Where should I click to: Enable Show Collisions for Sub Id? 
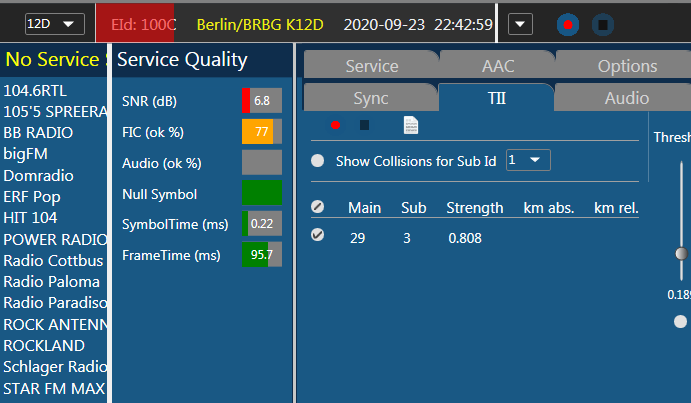(x=318, y=160)
